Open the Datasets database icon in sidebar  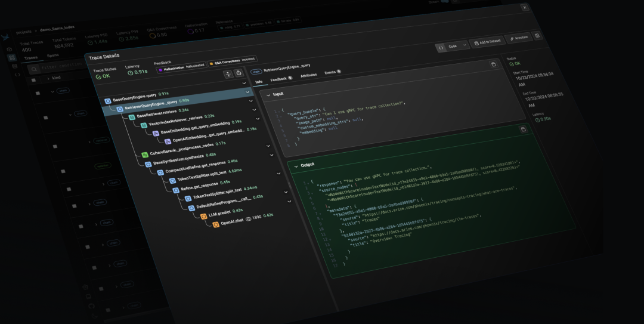(15, 66)
